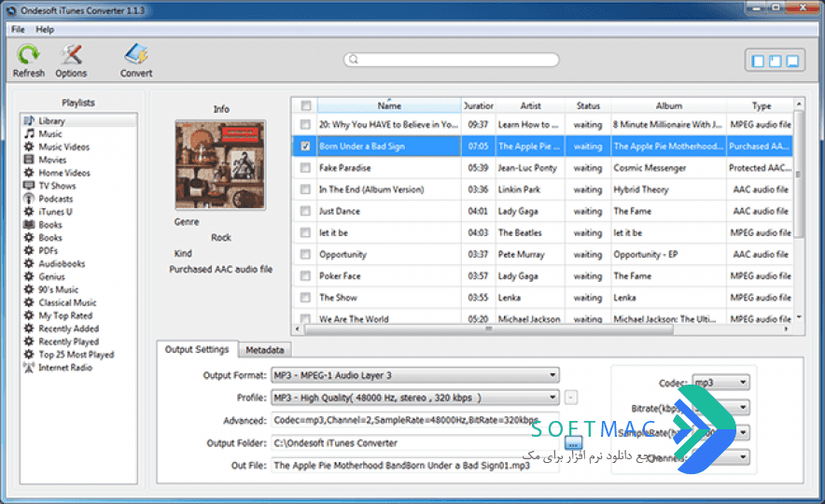The height and width of the screenshot is (504, 825).
Task: Click the iTunes U gear icon
Action: 29,212
